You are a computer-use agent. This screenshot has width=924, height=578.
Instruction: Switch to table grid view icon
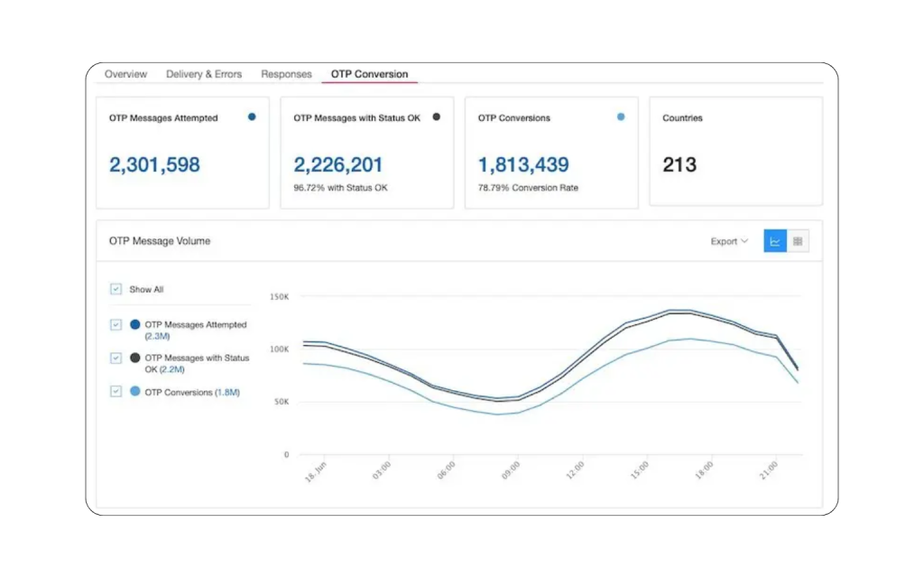(x=799, y=241)
